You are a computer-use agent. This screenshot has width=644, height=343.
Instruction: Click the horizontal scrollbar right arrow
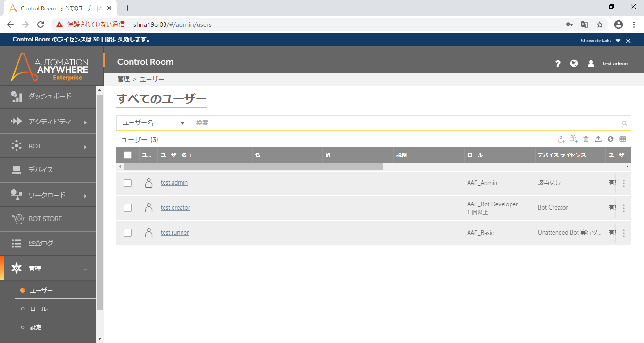(x=627, y=167)
